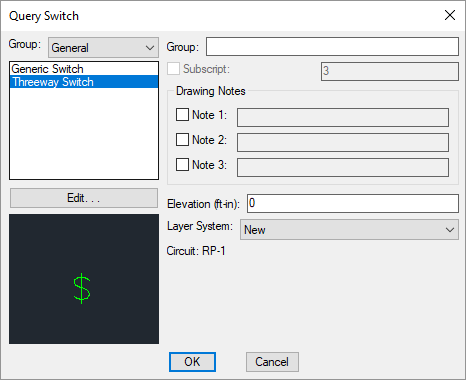Select Threeway Switch in the list
This screenshot has height=380, width=466.
[x=84, y=82]
